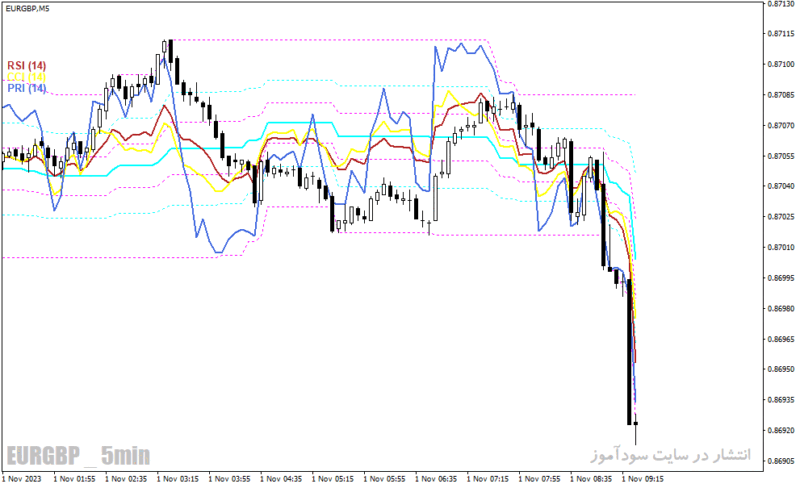Select the highest black candlestick near 03:15
The image size is (800, 488).
click(171, 51)
